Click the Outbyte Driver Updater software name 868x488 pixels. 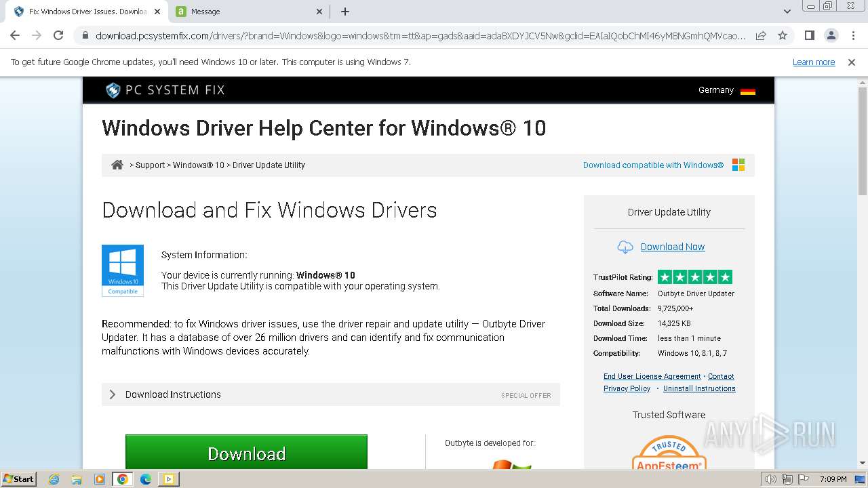696,293
